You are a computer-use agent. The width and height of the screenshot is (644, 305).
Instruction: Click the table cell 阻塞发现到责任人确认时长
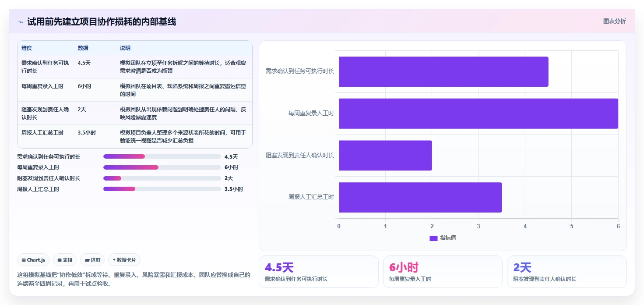tap(45, 113)
